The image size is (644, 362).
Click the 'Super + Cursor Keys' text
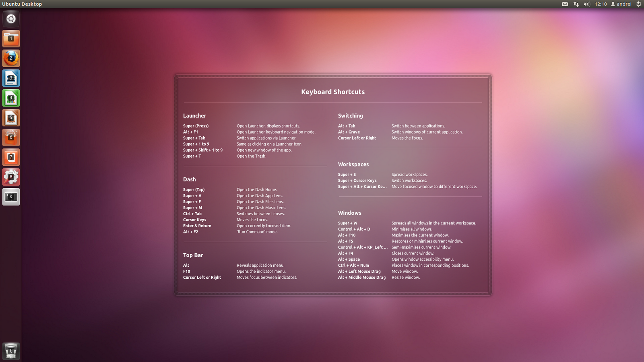point(357,181)
